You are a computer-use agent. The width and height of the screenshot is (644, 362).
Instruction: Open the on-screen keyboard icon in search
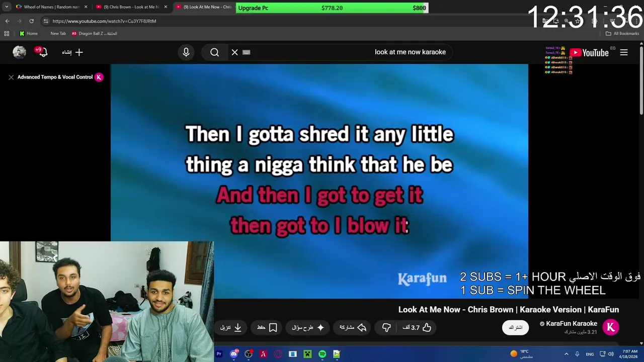(247, 52)
